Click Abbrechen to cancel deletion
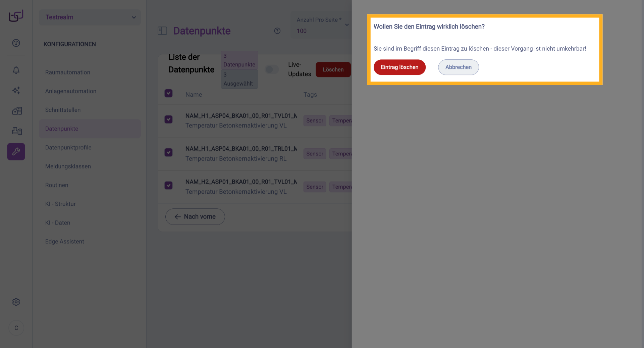The width and height of the screenshot is (644, 348). pos(458,67)
